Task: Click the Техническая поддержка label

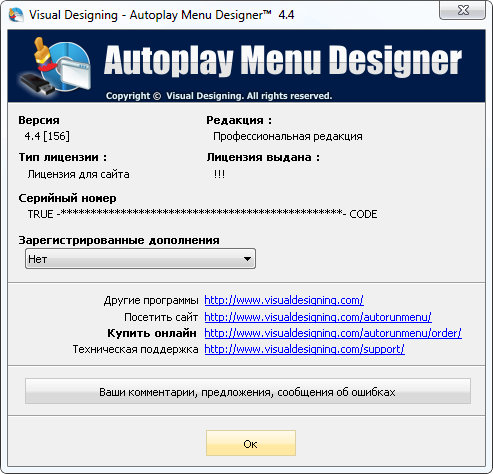Action: 135,349
